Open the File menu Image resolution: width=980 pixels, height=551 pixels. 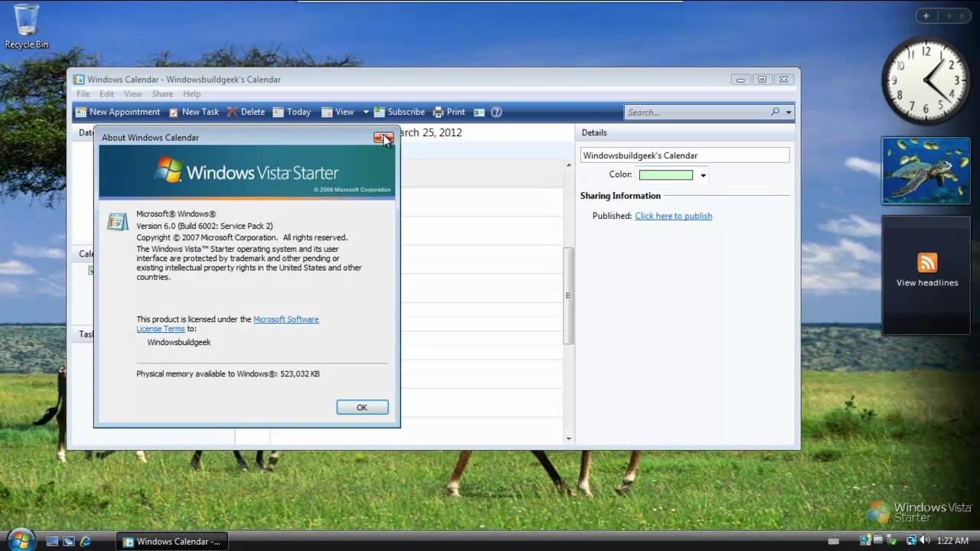83,94
